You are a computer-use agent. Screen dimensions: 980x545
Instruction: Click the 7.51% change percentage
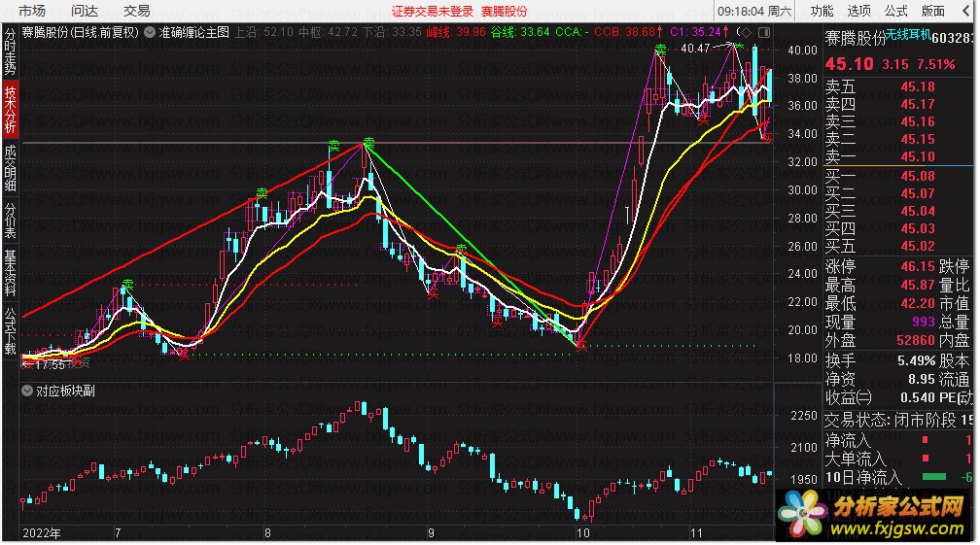point(935,64)
